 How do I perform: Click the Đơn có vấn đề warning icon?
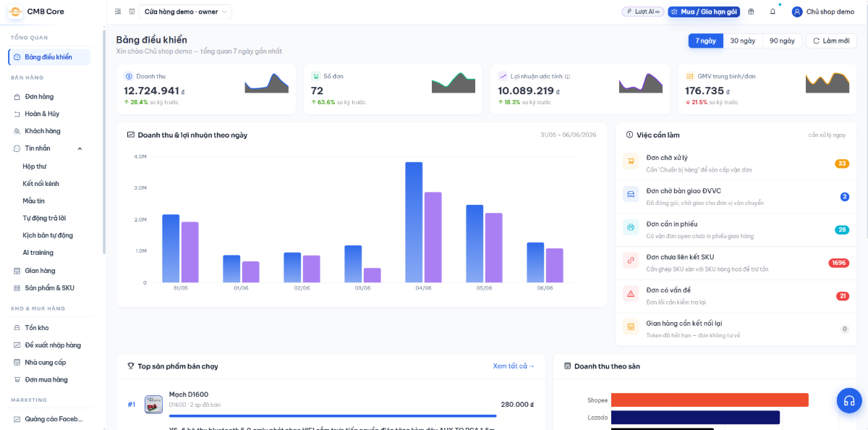(x=631, y=294)
